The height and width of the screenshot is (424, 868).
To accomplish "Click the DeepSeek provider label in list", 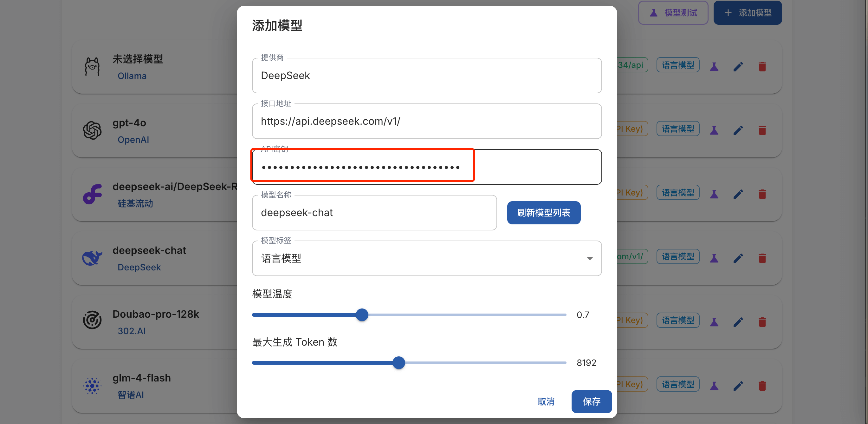I will [x=139, y=267].
